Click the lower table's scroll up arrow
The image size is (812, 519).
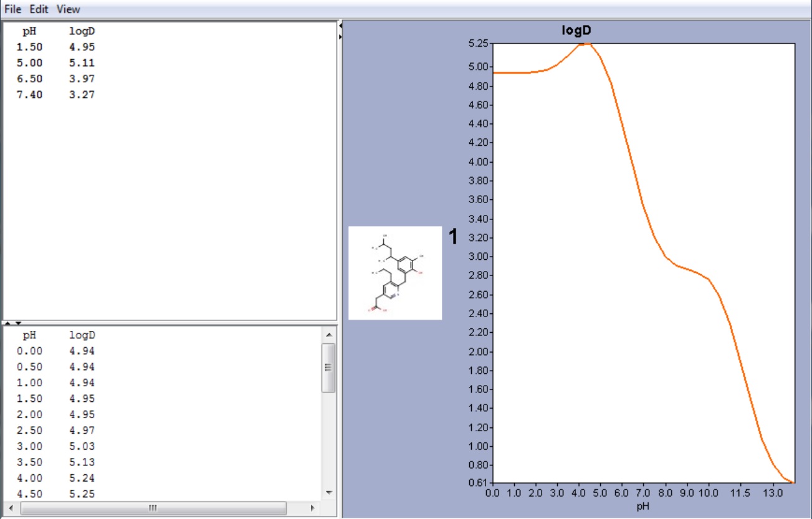point(328,335)
